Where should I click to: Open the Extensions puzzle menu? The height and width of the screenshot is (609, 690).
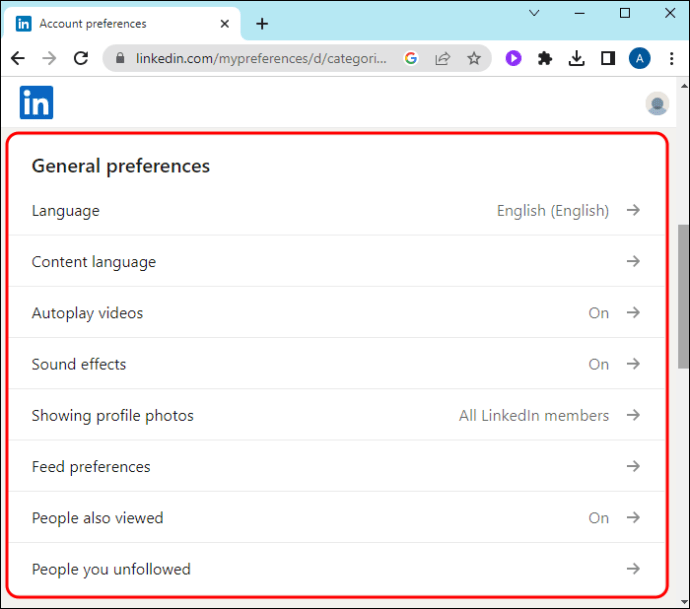(545, 58)
